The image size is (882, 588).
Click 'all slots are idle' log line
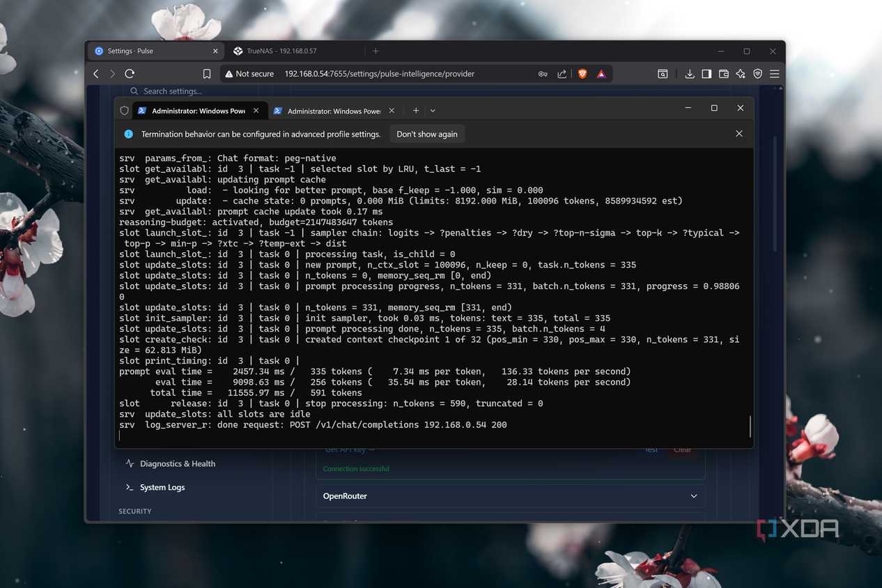click(x=215, y=414)
